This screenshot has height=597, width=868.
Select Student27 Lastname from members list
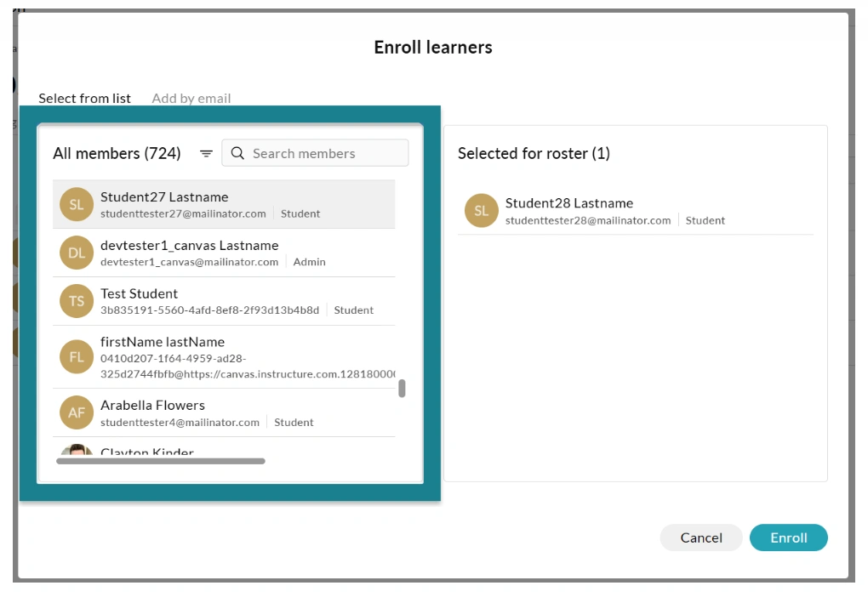point(224,204)
